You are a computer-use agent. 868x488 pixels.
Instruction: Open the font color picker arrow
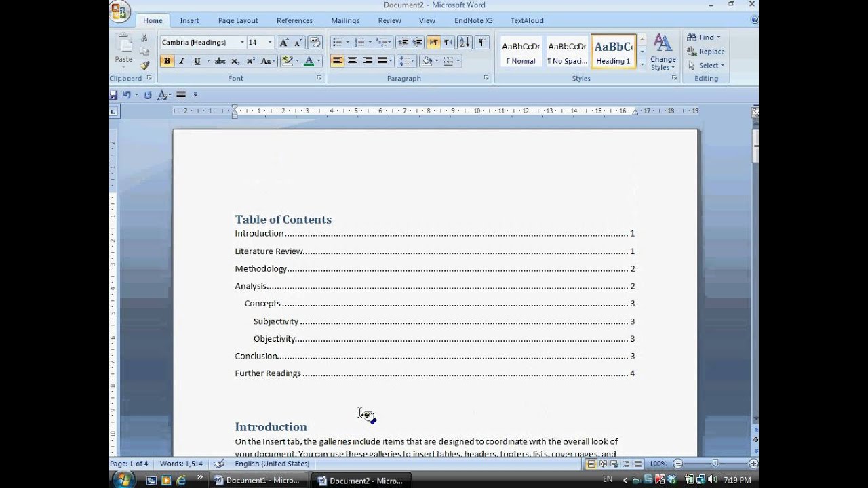click(x=319, y=61)
